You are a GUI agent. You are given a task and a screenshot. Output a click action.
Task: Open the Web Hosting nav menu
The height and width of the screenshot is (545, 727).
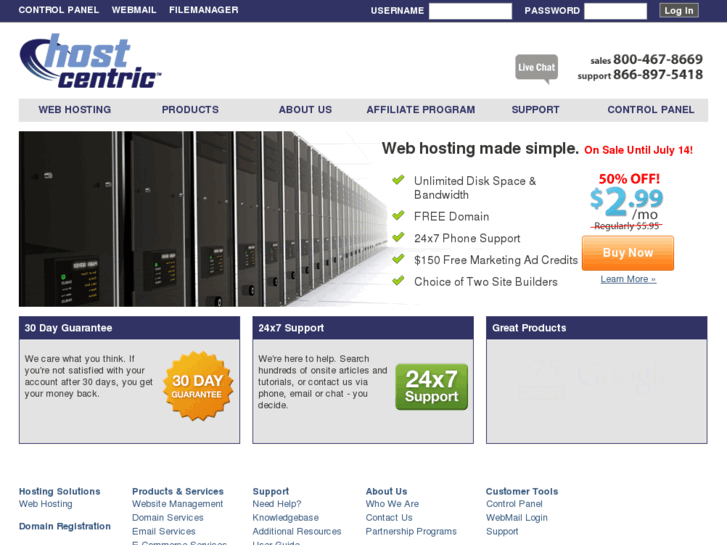tap(75, 110)
